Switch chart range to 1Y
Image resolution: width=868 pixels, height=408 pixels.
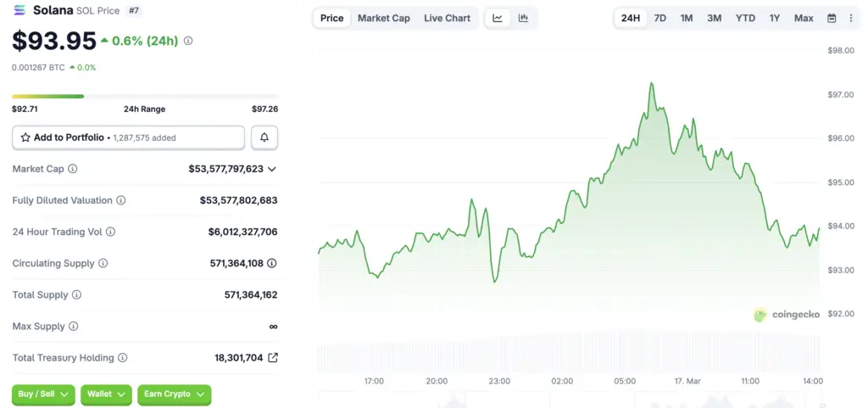775,18
